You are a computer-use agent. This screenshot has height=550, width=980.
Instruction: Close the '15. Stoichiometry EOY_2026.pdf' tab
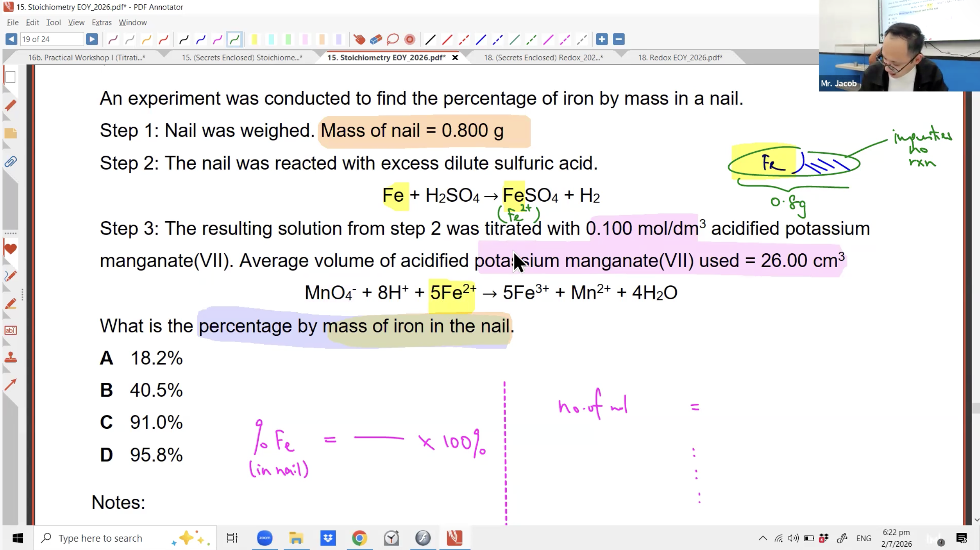455,57
